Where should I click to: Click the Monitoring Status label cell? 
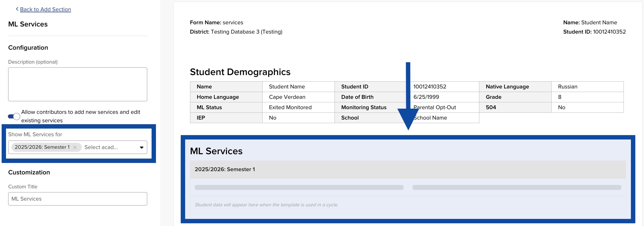coord(371,107)
